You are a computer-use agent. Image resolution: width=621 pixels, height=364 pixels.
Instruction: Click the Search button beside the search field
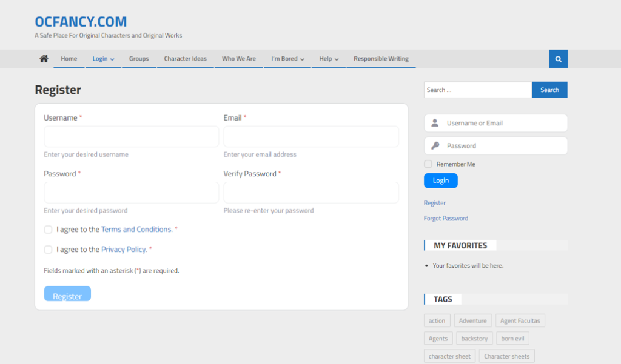(x=549, y=89)
